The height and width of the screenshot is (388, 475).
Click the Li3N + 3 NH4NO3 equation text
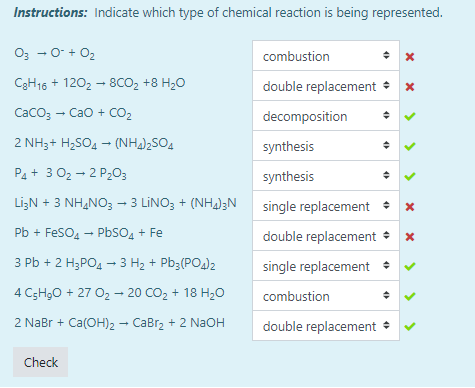125,203
